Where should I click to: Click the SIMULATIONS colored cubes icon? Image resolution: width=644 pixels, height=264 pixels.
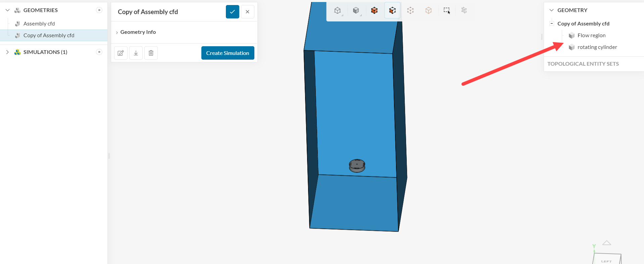point(17,52)
